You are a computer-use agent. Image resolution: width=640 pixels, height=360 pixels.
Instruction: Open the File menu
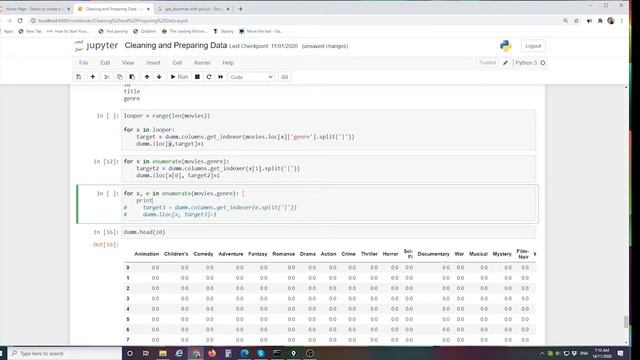click(x=84, y=62)
